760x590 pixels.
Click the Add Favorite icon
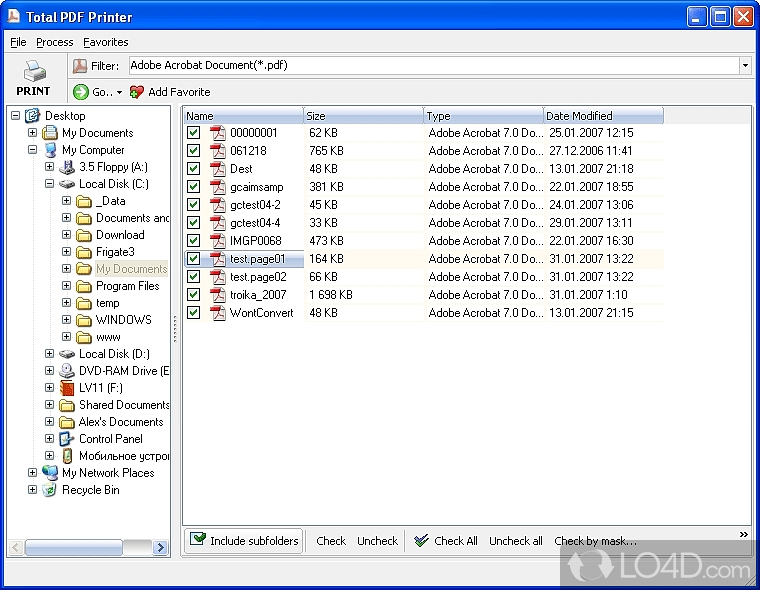[137, 92]
